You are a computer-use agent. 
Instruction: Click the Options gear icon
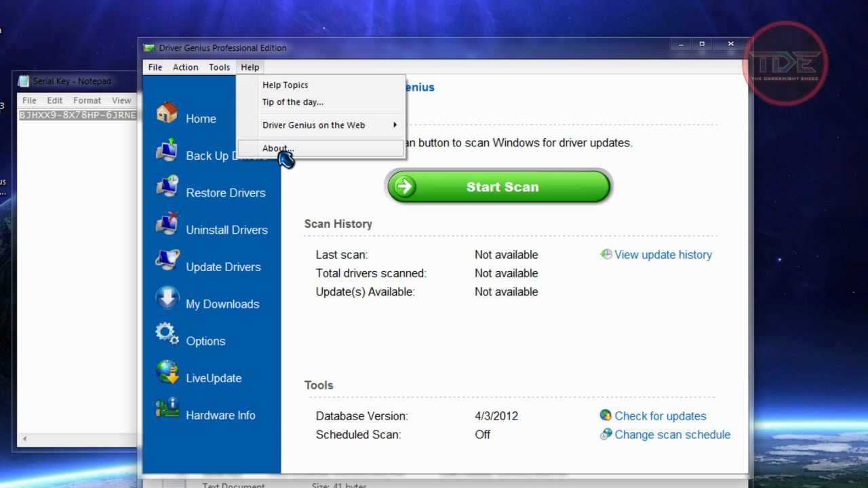click(x=167, y=335)
